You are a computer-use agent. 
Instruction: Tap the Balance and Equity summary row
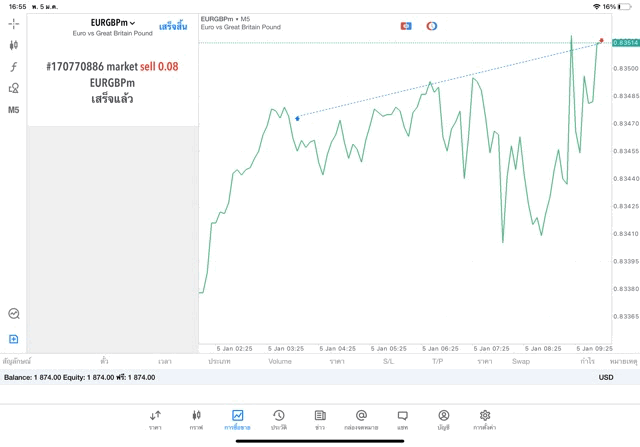coord(320,377)
